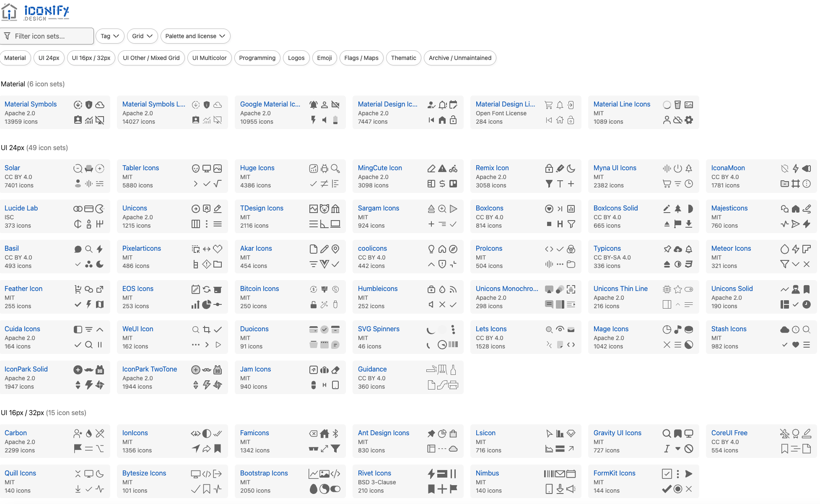
Task: Expand the Palette and license dropdown
Action: point(195,36)
